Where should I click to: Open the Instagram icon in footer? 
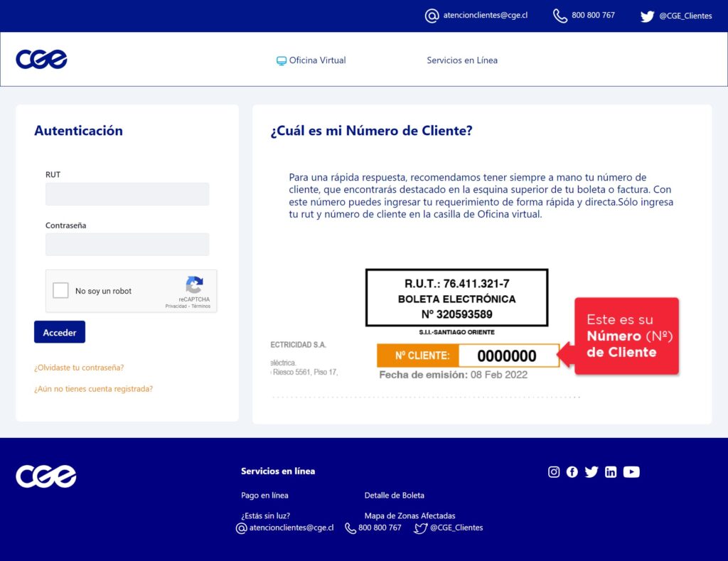coord(554,472)
